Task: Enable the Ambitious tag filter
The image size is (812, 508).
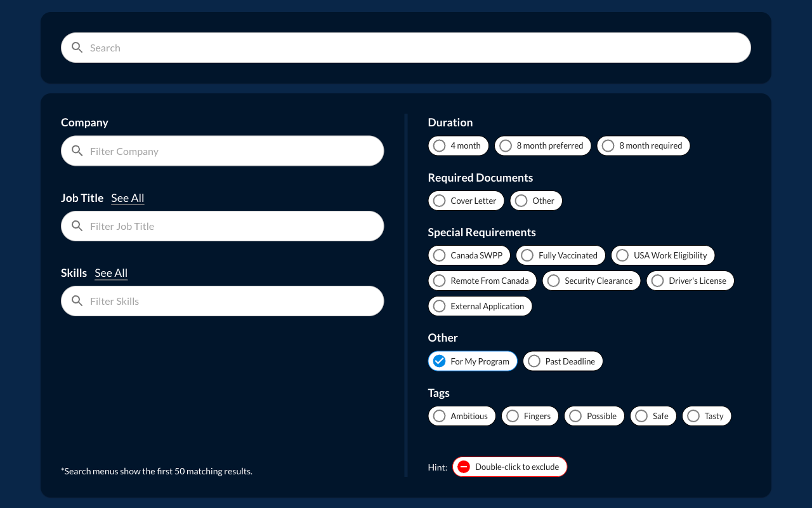Action: [462, 416]
